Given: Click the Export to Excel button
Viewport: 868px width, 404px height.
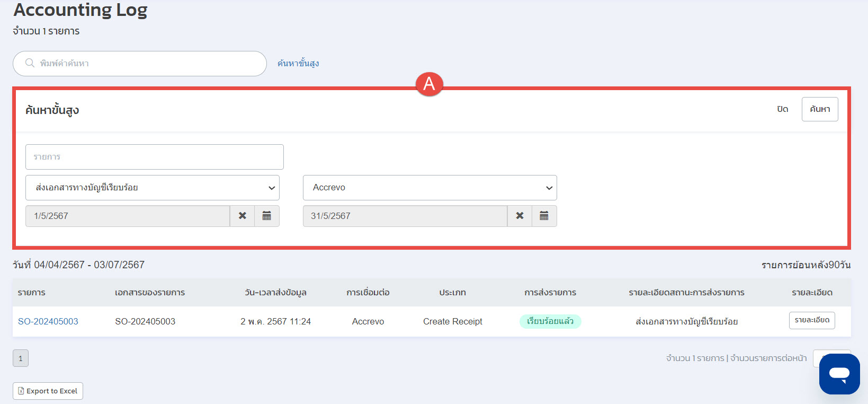Looking at the screenshot, I should click(x=48, y=391).
